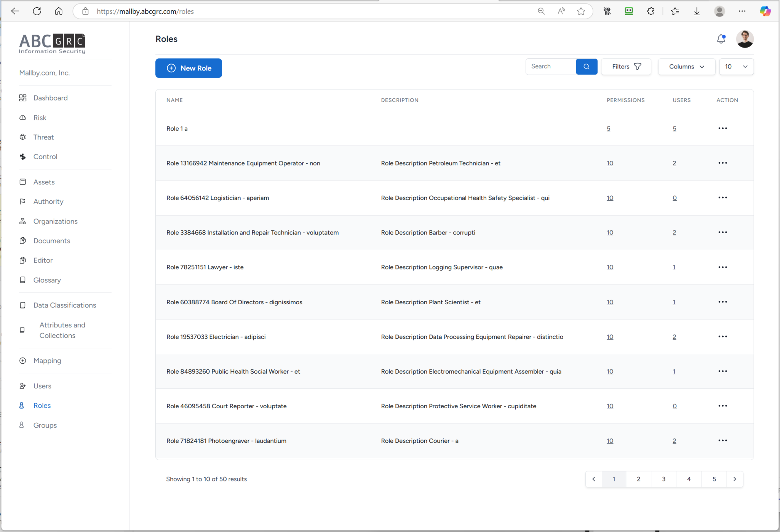Focus the Search input field
The width and height of the screenshot is (780, 532).
point(550,67)
